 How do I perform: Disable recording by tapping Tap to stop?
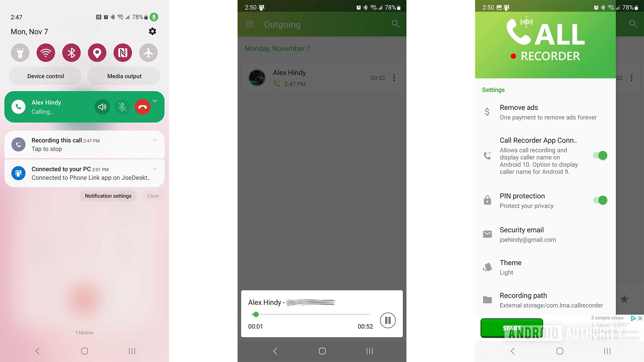tap(48, 149)
